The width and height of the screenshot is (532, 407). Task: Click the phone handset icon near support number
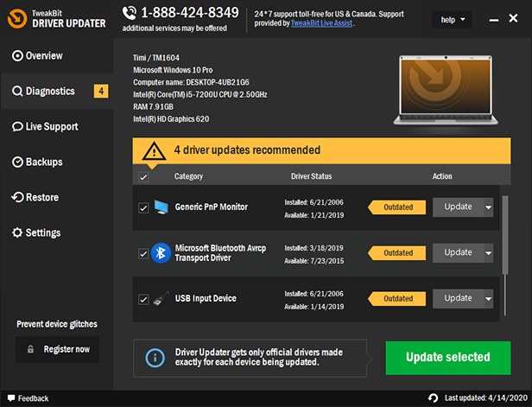click(x=130, y=13)
